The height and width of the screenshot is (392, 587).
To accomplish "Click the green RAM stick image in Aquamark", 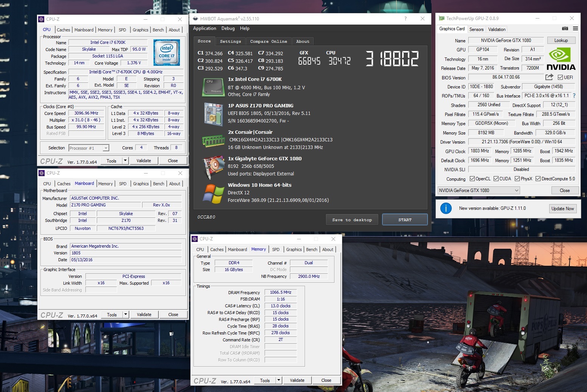I will (214, 141).
